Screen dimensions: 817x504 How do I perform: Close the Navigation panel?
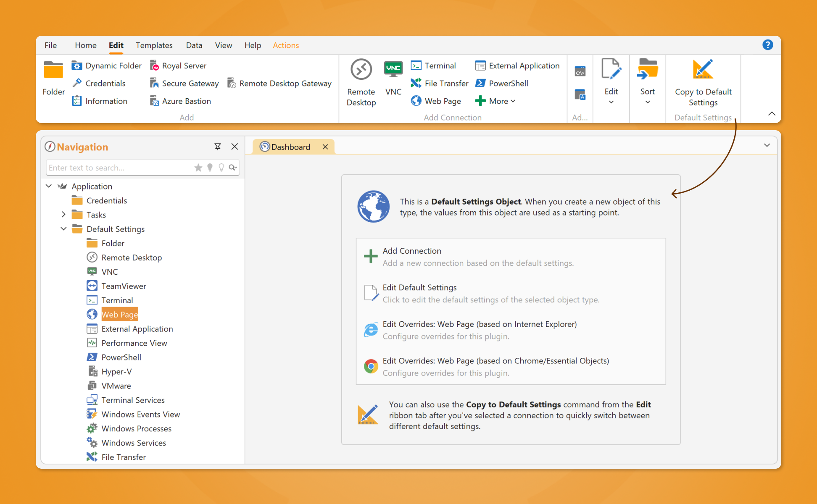235,147
